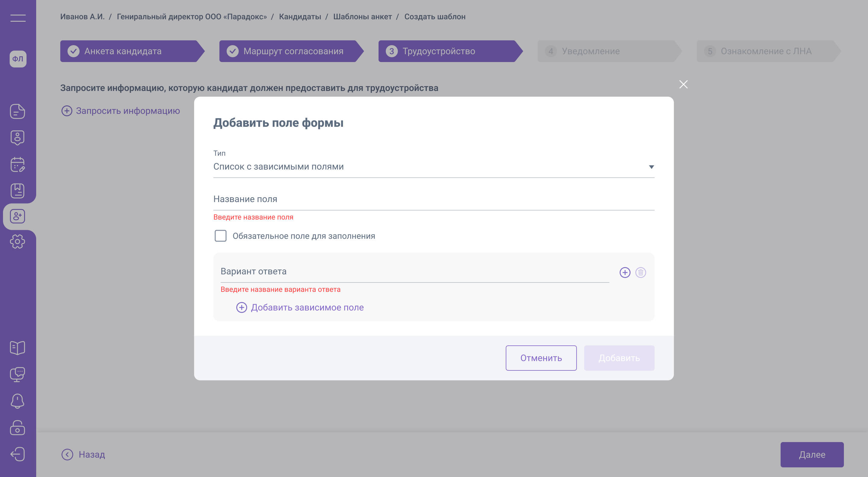
Task: Click the Отменить button
Action: click(541, 358)
